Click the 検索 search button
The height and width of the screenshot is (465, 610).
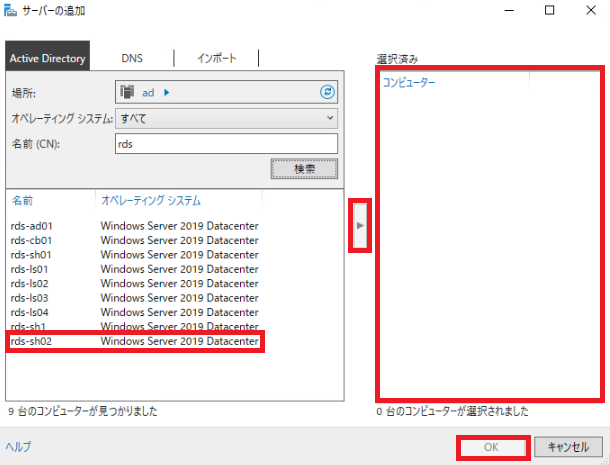[304, 169]
